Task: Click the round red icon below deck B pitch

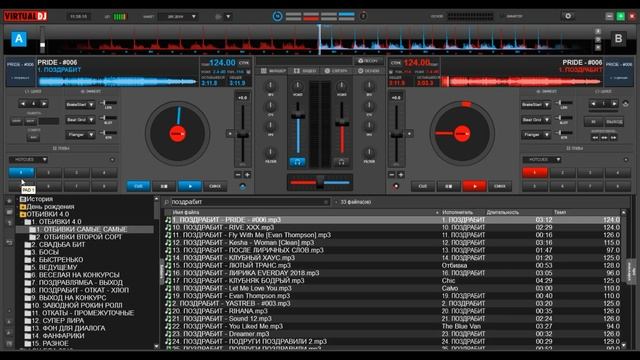Action: coord(396,186)
